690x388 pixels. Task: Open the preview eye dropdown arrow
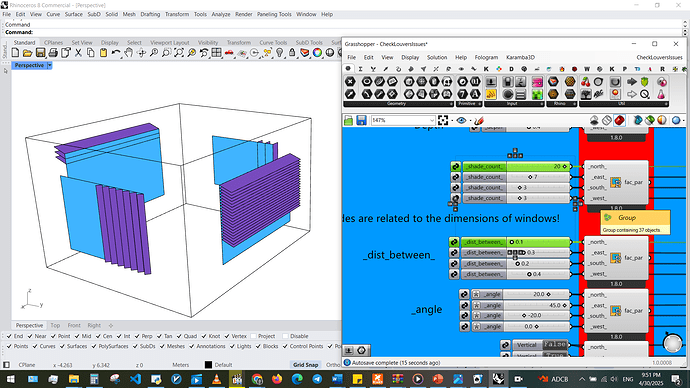[470, 121]
